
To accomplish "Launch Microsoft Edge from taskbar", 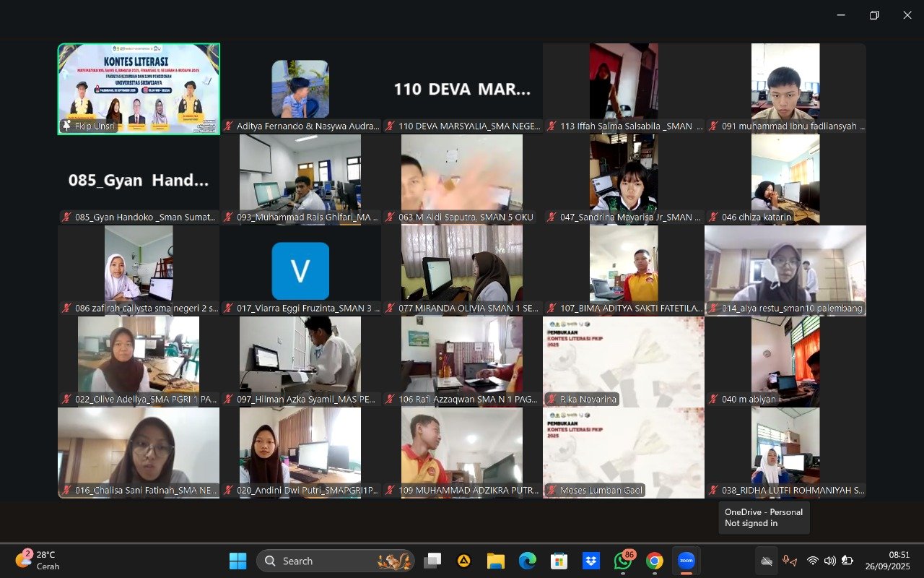I will [527, 561].
